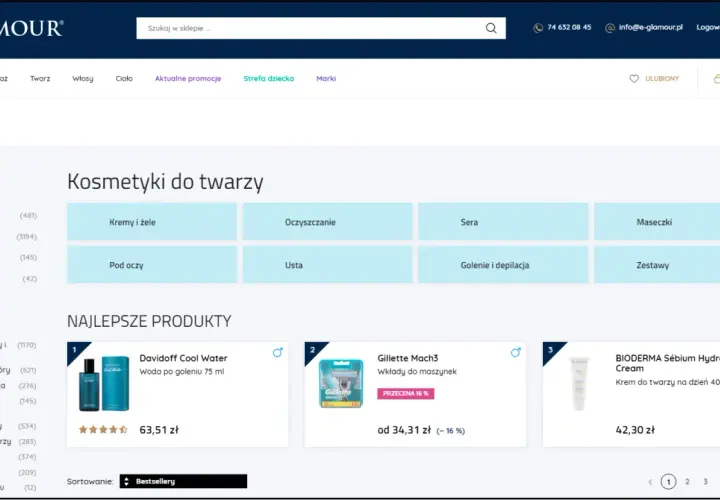The image size is (720, 500).
Task: Click the BIODERMA cream product image
Action: 579,383
